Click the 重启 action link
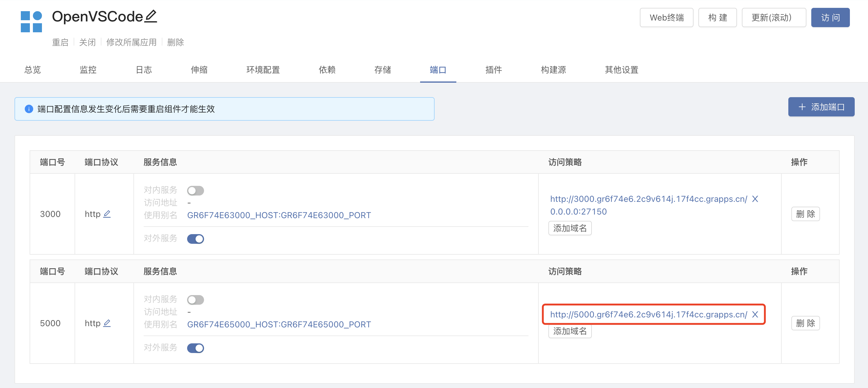 coord(60,43)
